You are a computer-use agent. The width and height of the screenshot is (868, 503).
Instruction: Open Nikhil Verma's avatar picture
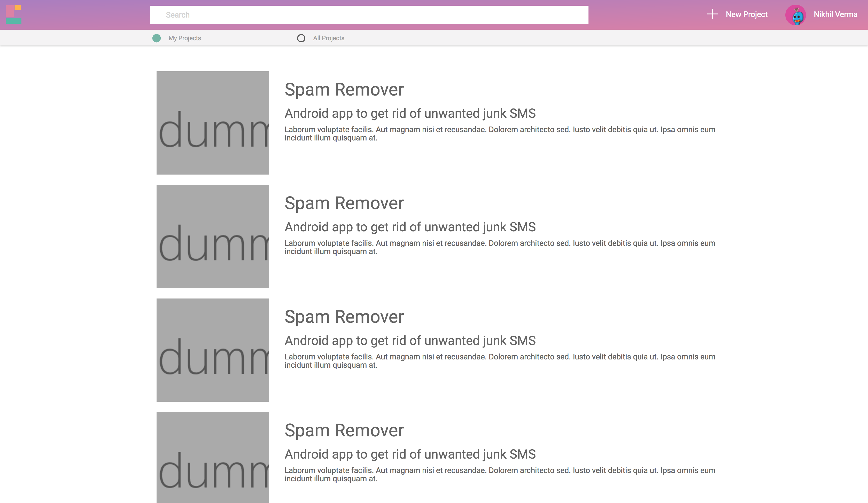795,15
